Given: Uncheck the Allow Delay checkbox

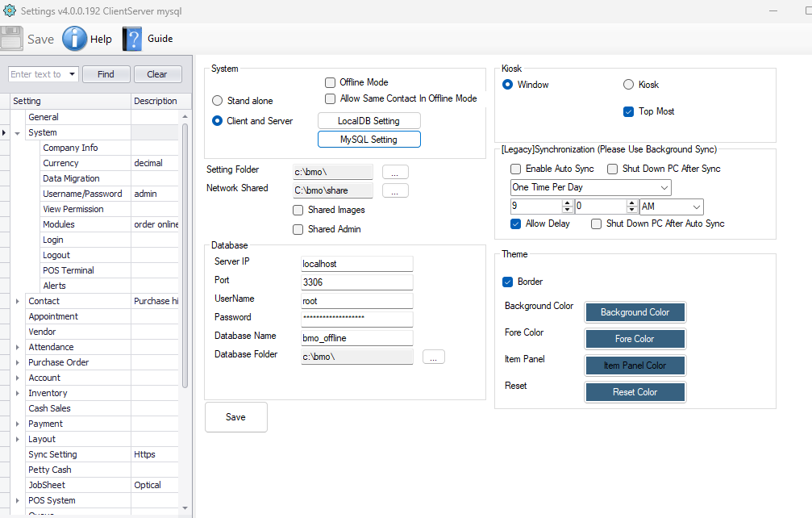Looking at the screenshot, I should [516, 223].
